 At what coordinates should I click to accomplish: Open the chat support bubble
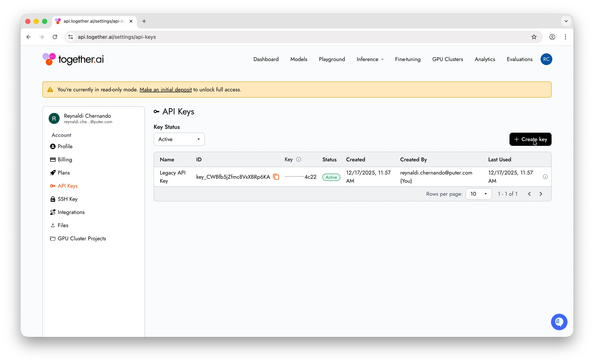point(559,322)
